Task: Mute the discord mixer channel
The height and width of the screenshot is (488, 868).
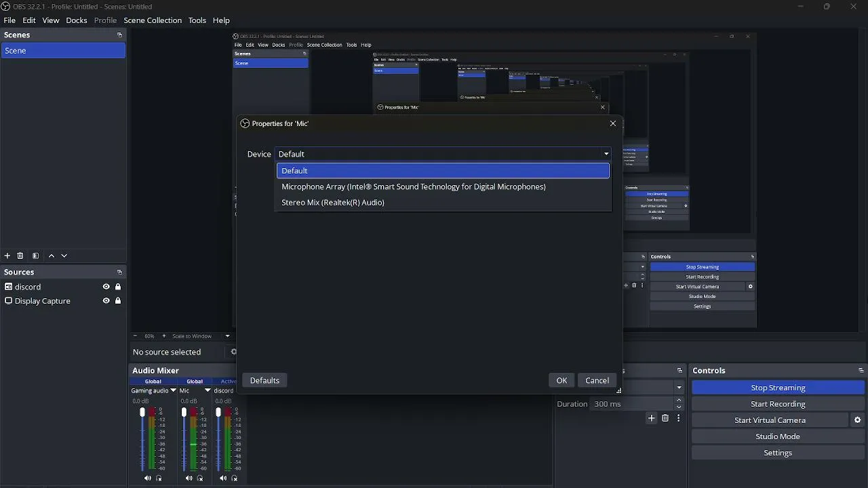Action: pos(224,479)
